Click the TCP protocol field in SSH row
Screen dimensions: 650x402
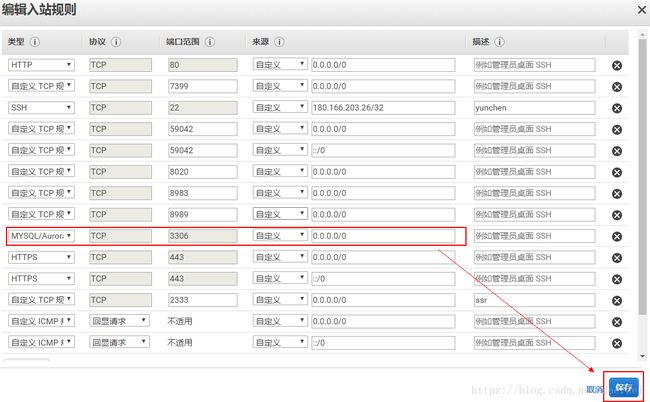tap(121, 107)
